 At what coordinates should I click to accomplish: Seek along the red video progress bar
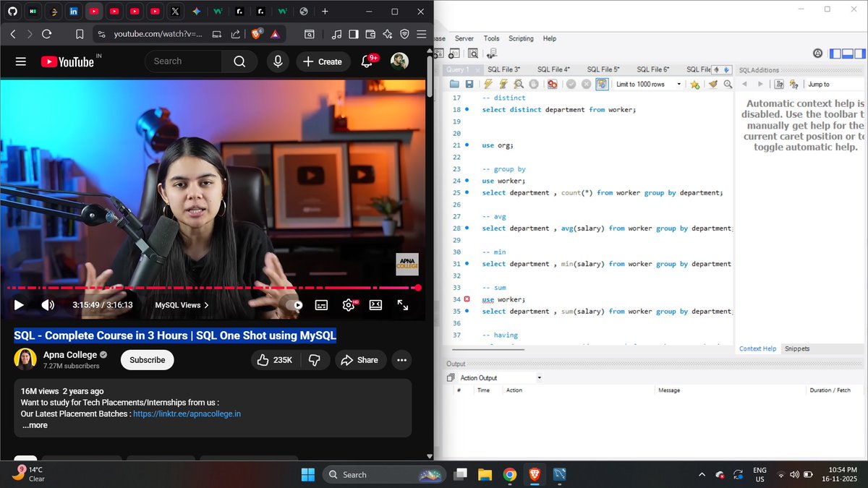point(213,288)
